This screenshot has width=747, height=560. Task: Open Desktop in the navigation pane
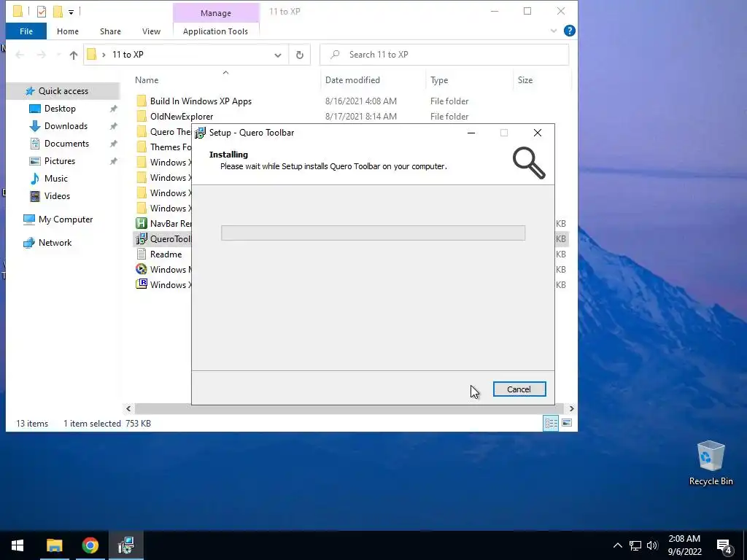pyautogui.click(x=60, y=109)
